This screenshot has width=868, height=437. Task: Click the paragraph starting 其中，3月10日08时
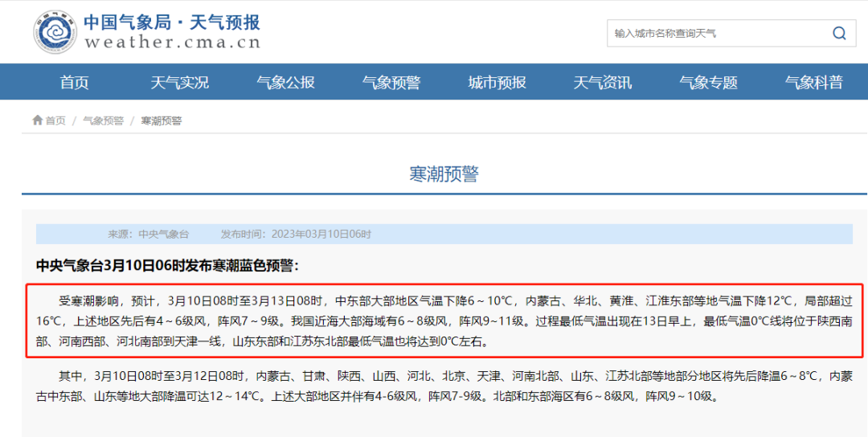(x=444, y=386)
